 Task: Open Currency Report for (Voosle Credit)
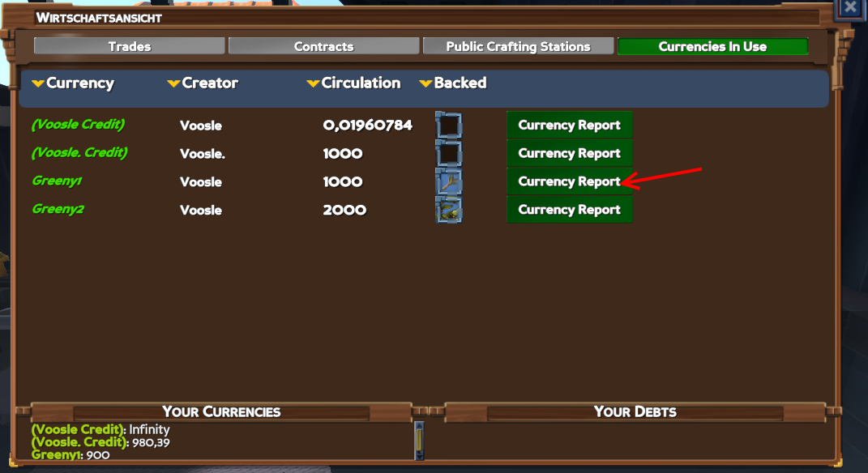click(569, 125)
